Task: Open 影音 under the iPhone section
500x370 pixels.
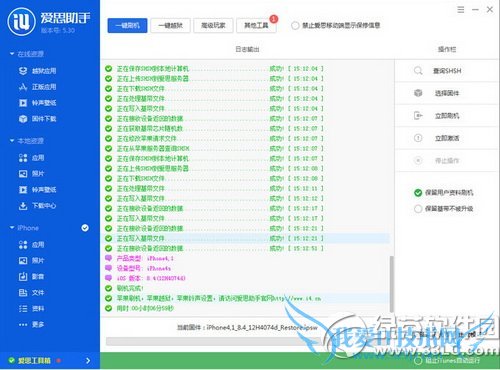Action: (32, 277)
